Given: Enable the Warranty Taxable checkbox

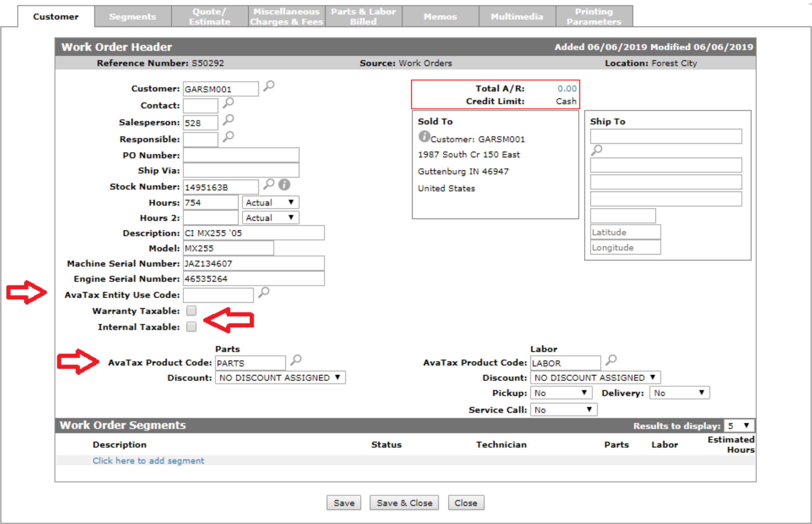Looking at the screenshot, I should (x=191, y=311).
